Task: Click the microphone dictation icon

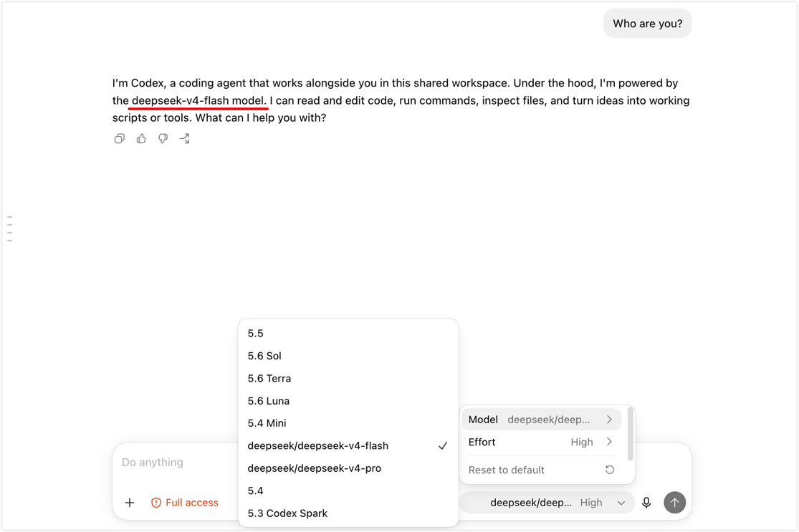Action: [x=646, y=503]
